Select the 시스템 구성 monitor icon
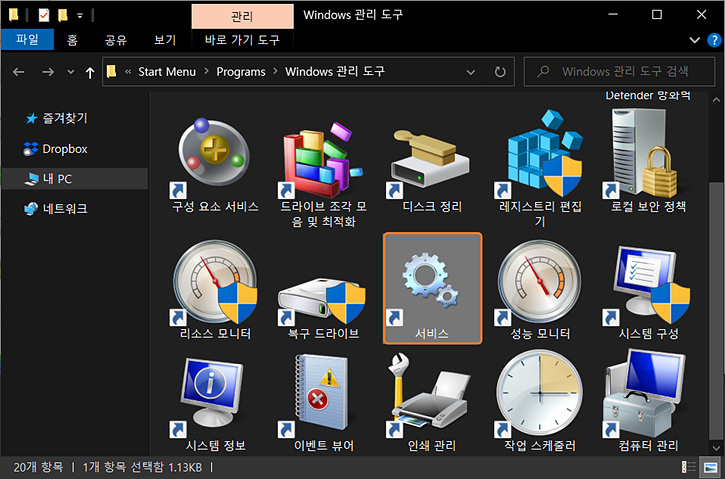The width and height of the screenshot is (725, 479). point(648,284)
